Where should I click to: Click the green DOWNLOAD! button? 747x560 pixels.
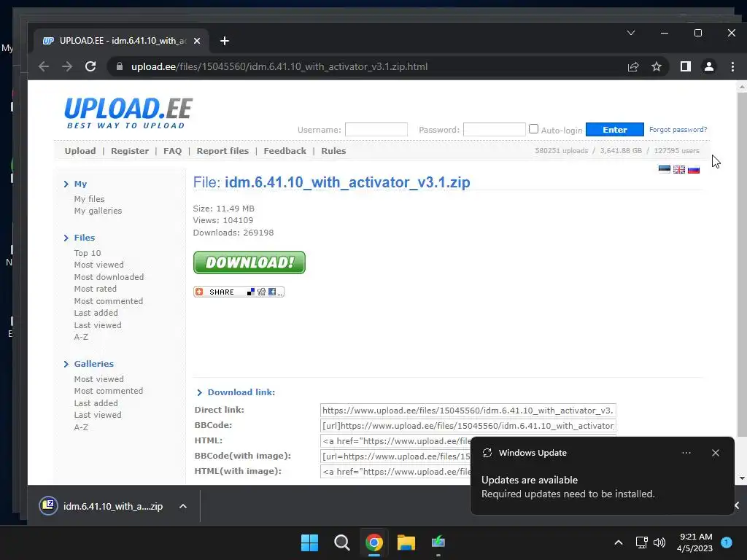(x=249, y=262)
